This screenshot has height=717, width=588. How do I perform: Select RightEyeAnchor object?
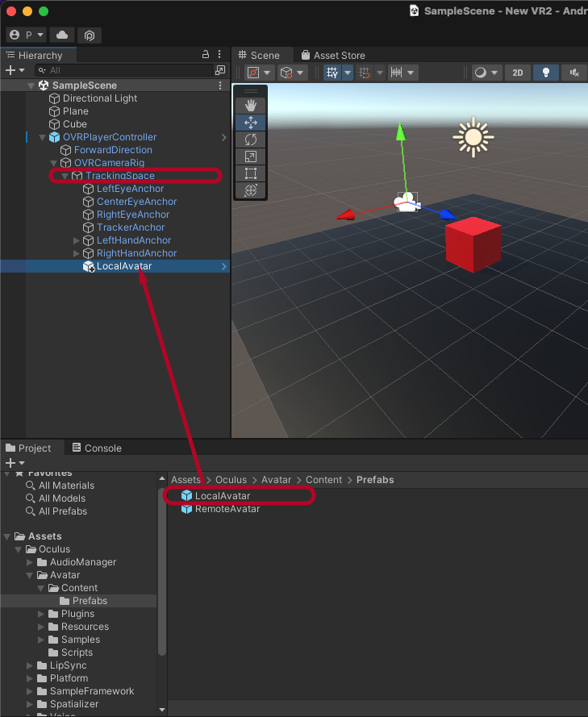click(x=132, y=215)
